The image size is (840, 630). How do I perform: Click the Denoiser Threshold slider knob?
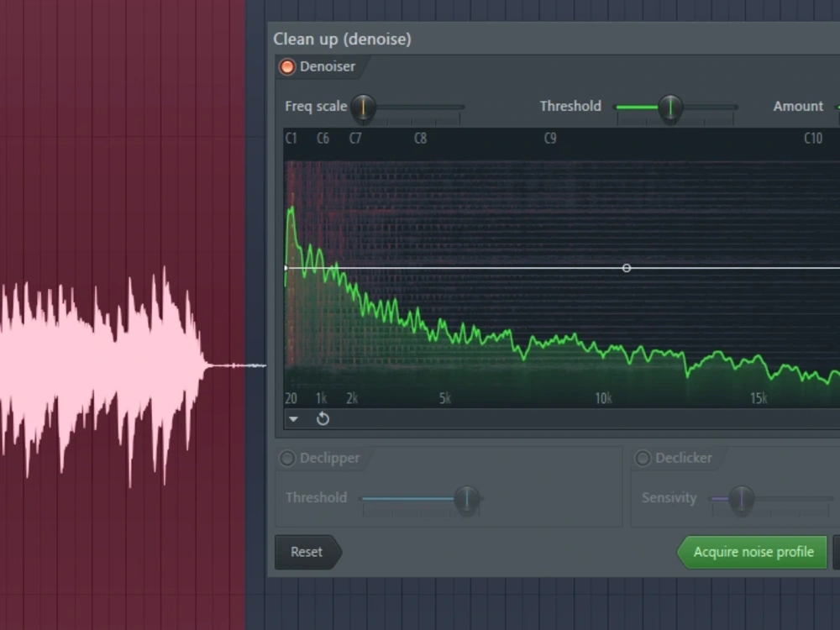670,108
